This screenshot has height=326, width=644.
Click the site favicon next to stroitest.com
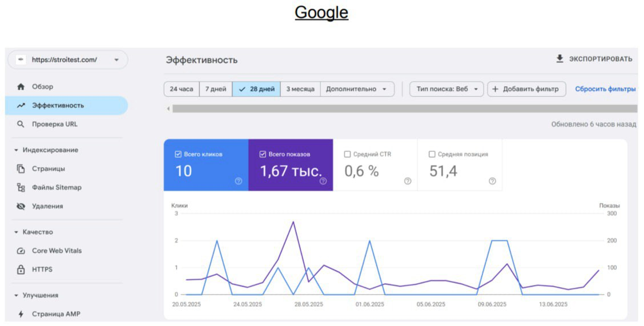click(21, 59)
